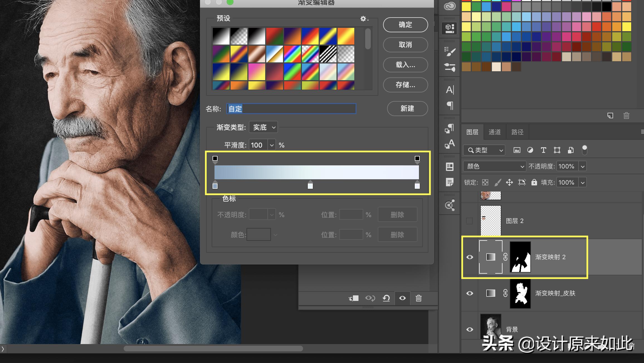
Task: Click the 存储... button
Action: (x=405, y=85)
